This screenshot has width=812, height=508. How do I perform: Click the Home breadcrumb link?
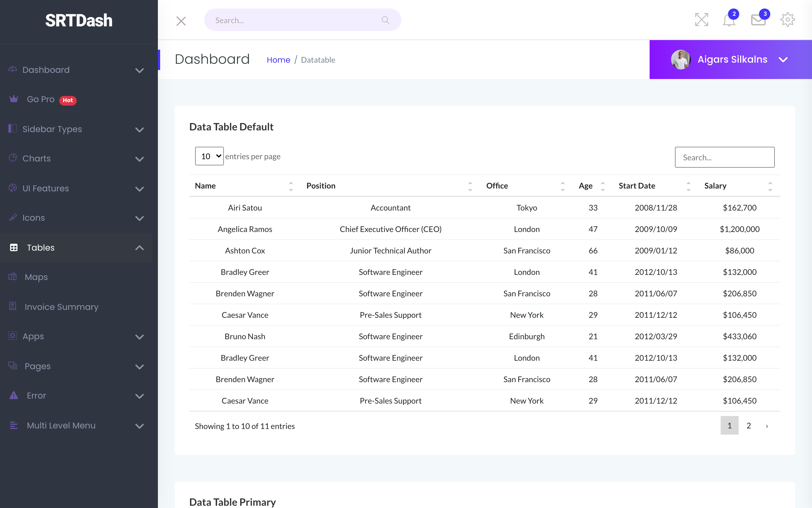[278, 60]
